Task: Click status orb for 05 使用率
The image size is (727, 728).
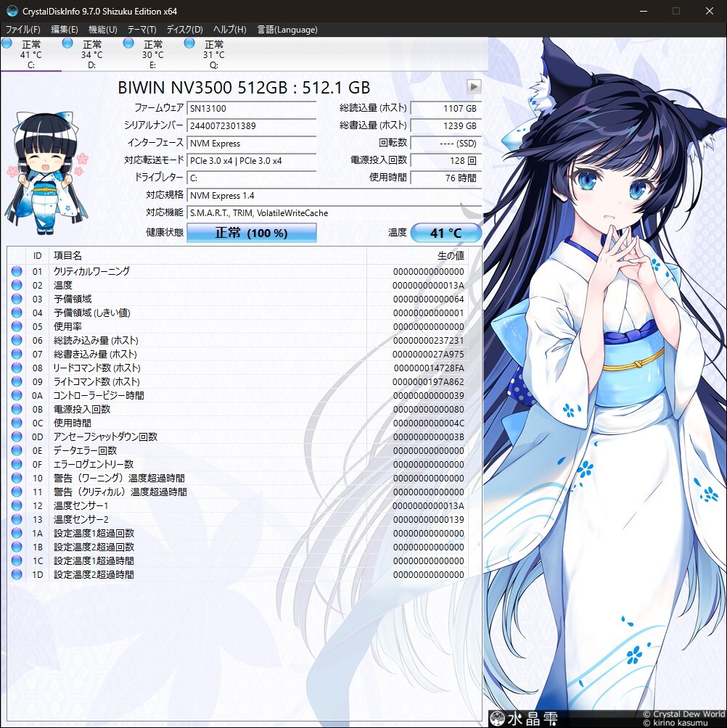Action: (17, 326)
